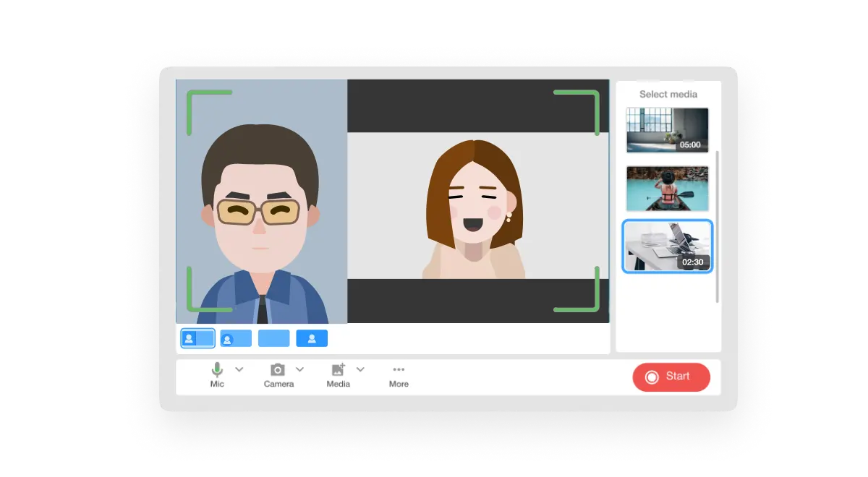Select the media-only layout preset

click(273, 338)
